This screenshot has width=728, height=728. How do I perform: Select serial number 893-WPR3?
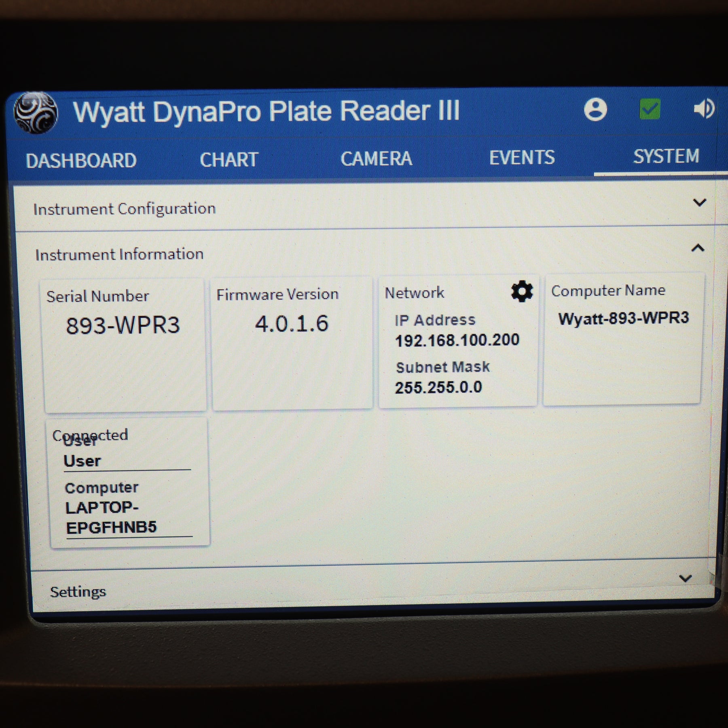coord(123,326)
